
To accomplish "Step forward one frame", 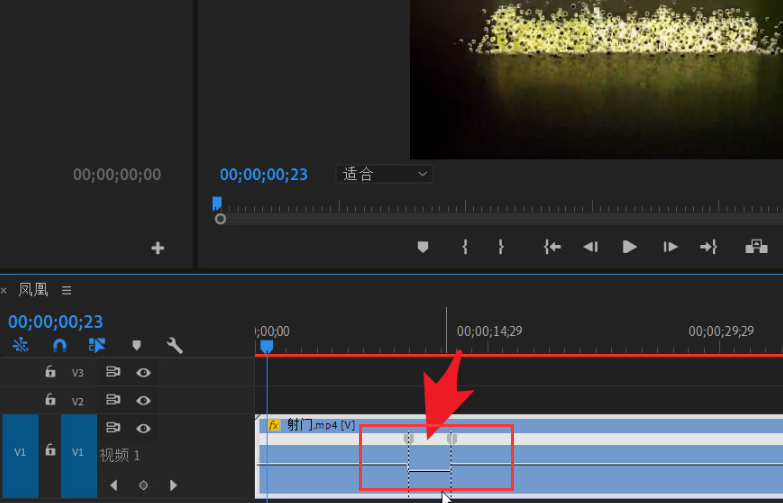I will tap(670, 247).
